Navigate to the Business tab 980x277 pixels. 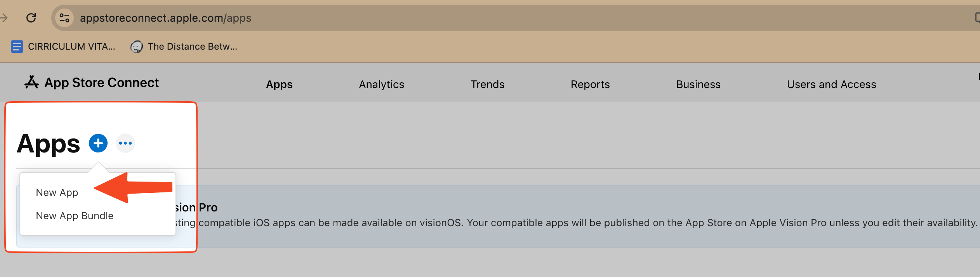(x=698, y=84)
